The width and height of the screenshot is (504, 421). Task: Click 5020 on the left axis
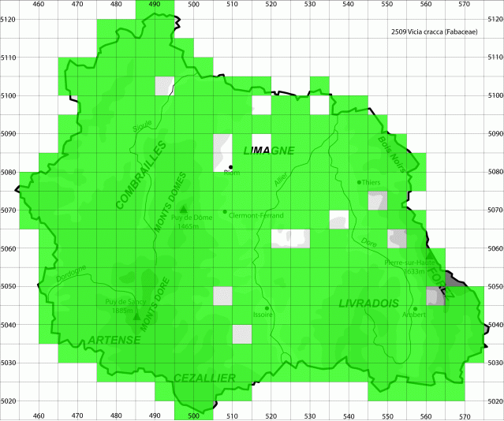[8, 401]
